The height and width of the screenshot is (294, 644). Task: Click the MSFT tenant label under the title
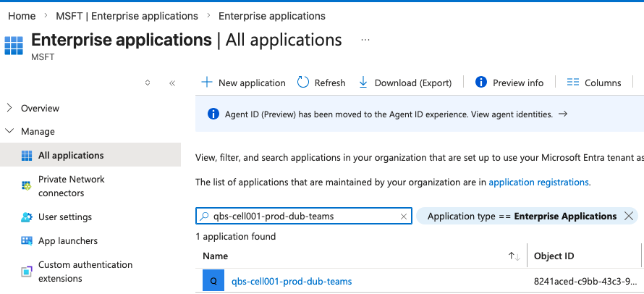42,56
